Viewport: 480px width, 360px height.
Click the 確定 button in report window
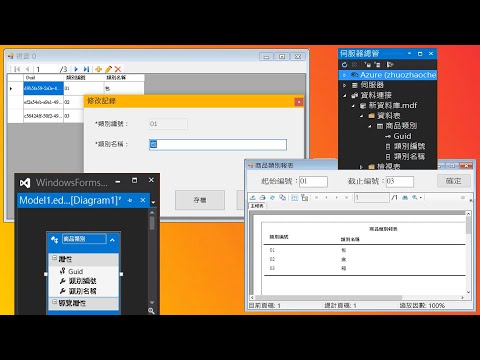pyautogui.click(x=454, y=181)
